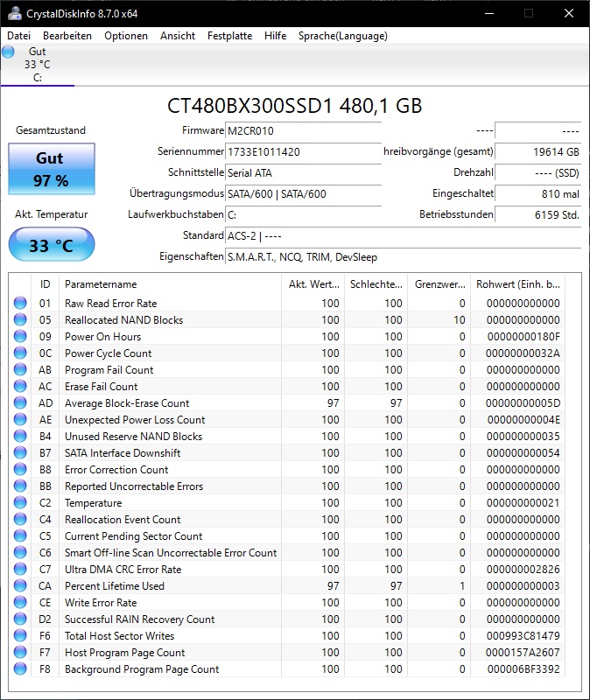
Task: Click status orb for Raw Read Error Rate
Action: click(x=20, y=303)
